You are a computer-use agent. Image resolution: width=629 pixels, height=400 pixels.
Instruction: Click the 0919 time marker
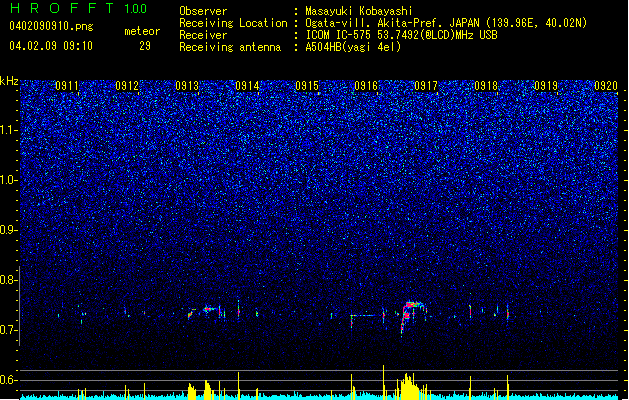[546, 86]
